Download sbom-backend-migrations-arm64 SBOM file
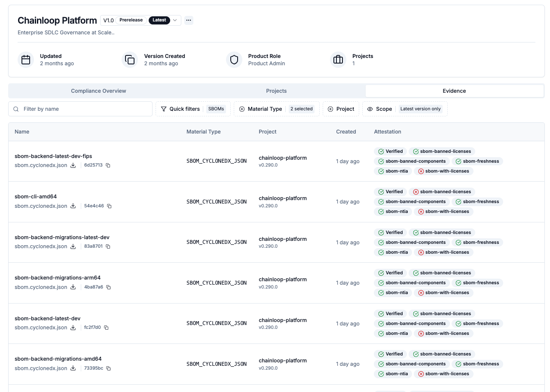The image size is (550, 392). pyautogui.click(x=73, y=287)
